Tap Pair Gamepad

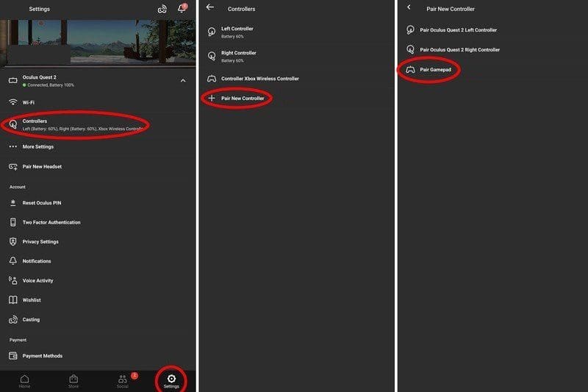pyautogui.click(x=492, y=70)
